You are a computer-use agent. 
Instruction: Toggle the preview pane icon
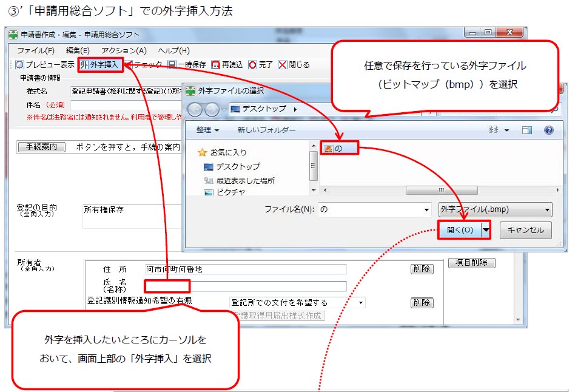pos(527,130)
